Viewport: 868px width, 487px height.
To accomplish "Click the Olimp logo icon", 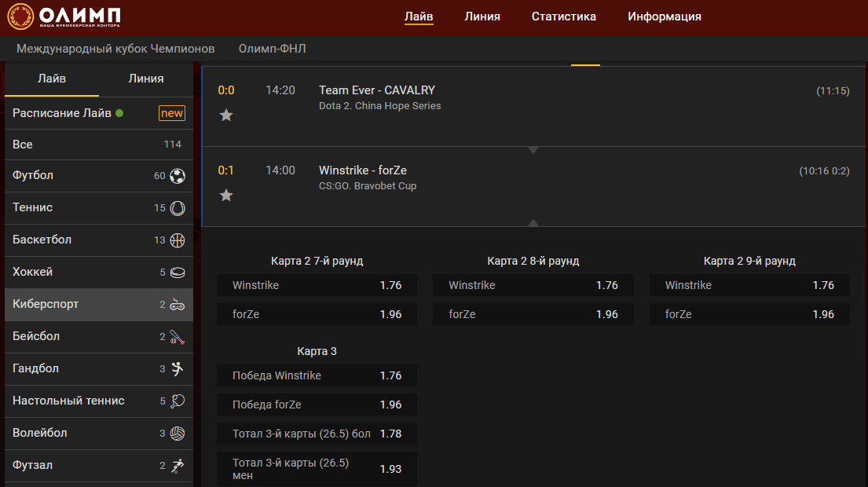I will click(x=20, y=16).
